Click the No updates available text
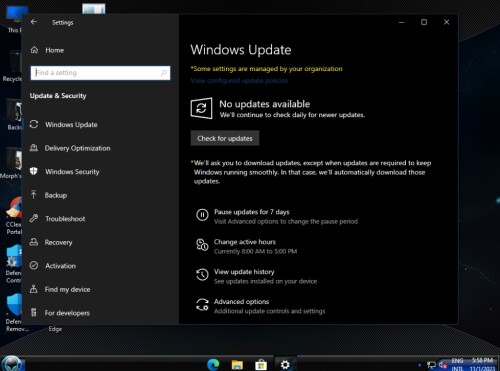Image resolution: width=500 pixels, height=371 pixels. 265,104
